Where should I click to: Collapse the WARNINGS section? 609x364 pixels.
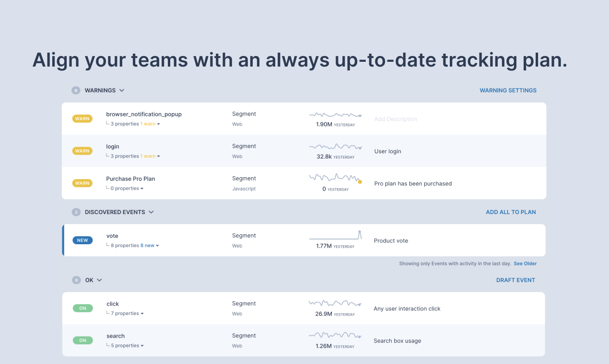click(x=121, y=90)
